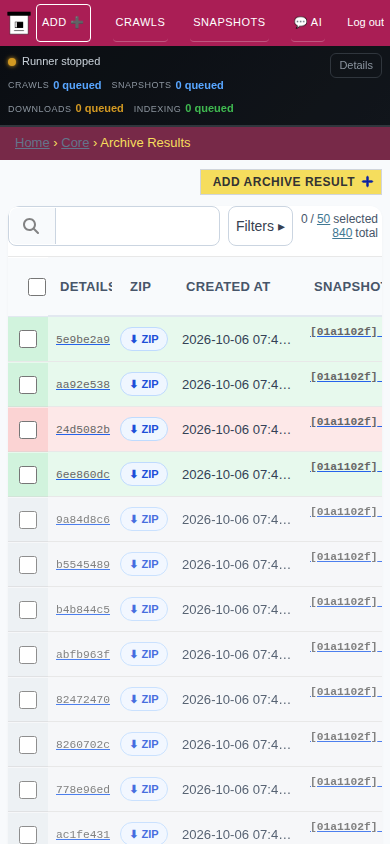Toggle the select-all header checkbox
This screenshot has width=390, height=844.
click(x=37, y=287)
